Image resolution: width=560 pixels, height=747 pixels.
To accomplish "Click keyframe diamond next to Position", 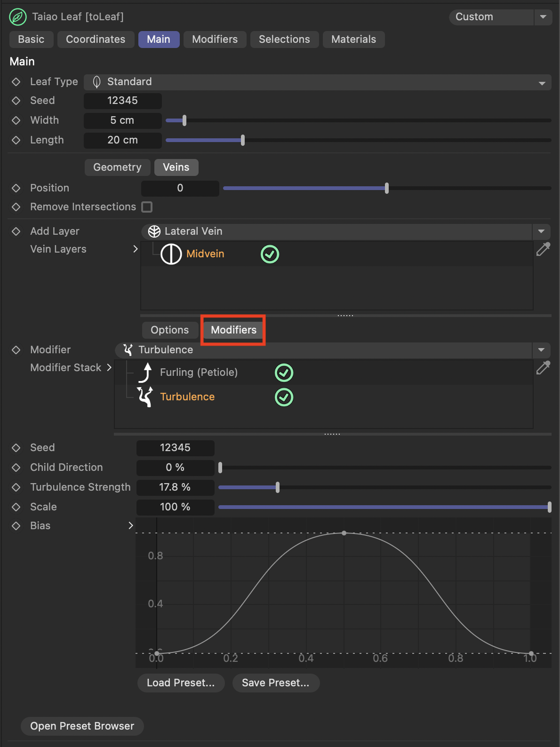I will [x=16, y=188].
